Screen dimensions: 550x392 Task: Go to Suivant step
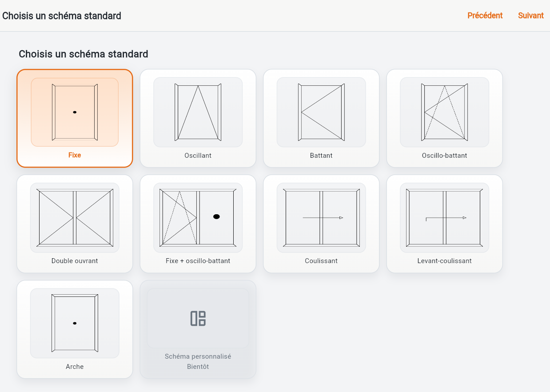click(x=531, y=16)
